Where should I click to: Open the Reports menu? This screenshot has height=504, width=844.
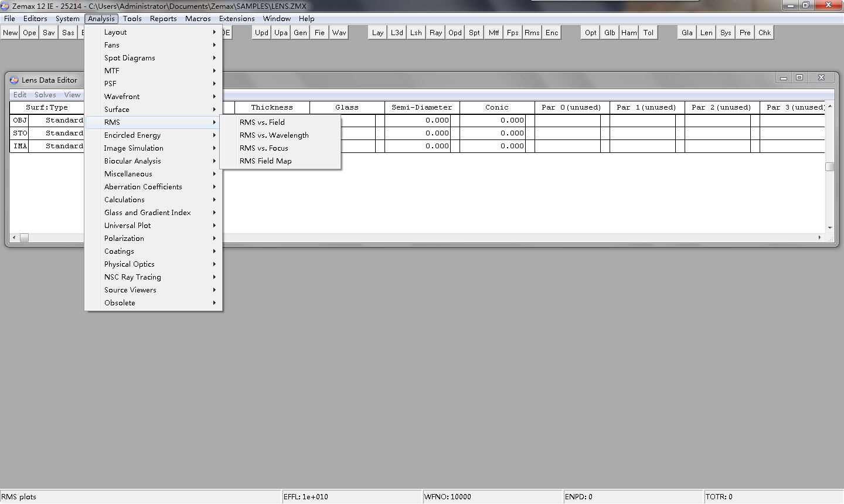point(164,19)
